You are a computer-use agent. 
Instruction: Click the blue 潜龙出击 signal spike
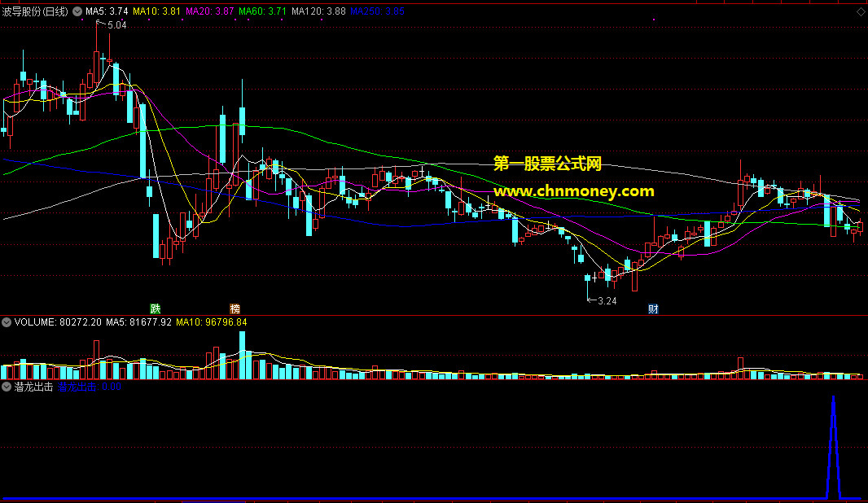[x=833, y=448]
